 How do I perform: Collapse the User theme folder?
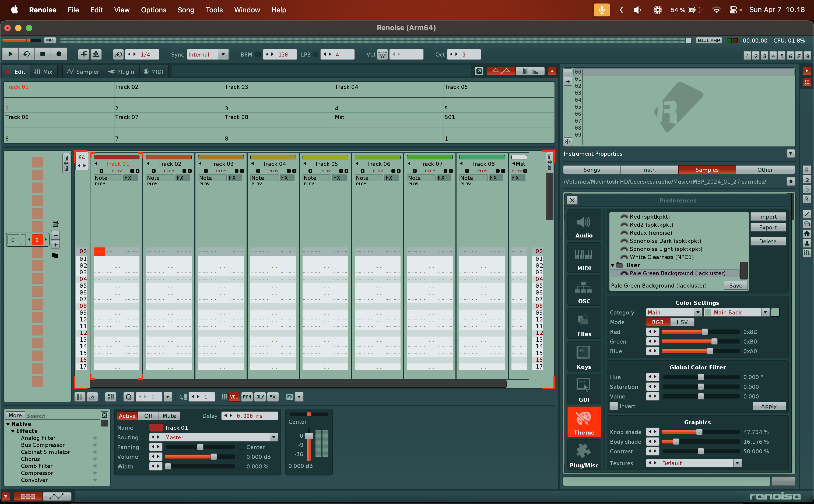coord(613,265)
